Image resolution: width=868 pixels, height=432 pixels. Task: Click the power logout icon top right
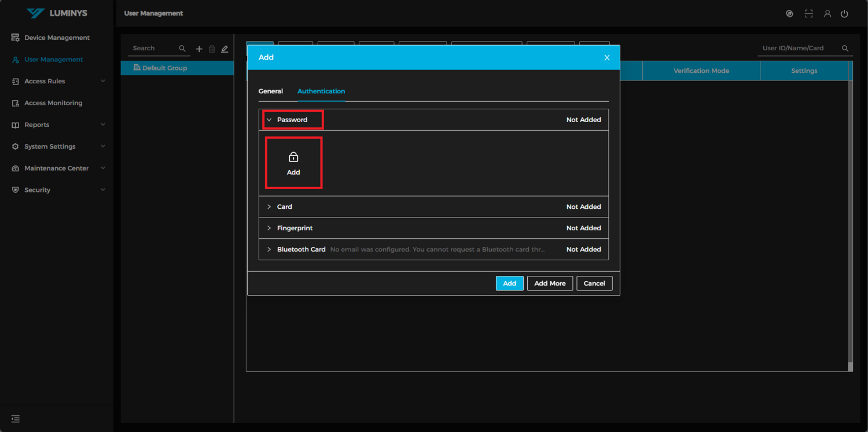pos(844,13)
